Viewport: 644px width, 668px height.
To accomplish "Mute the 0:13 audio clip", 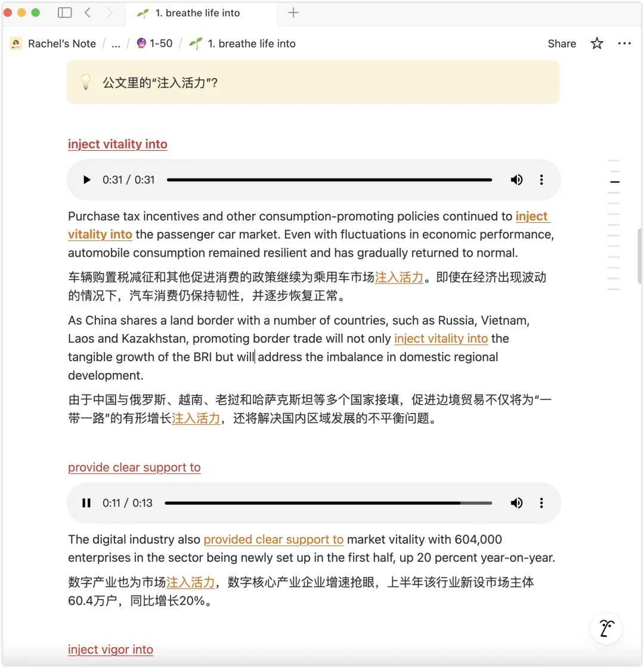I will pyautogui.click(x=516, y=503).
